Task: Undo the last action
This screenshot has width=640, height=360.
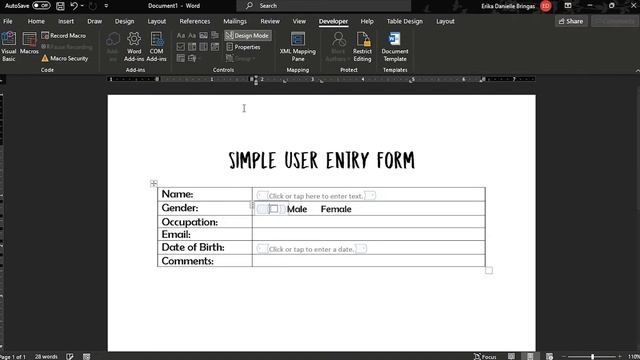Action: 74,6
